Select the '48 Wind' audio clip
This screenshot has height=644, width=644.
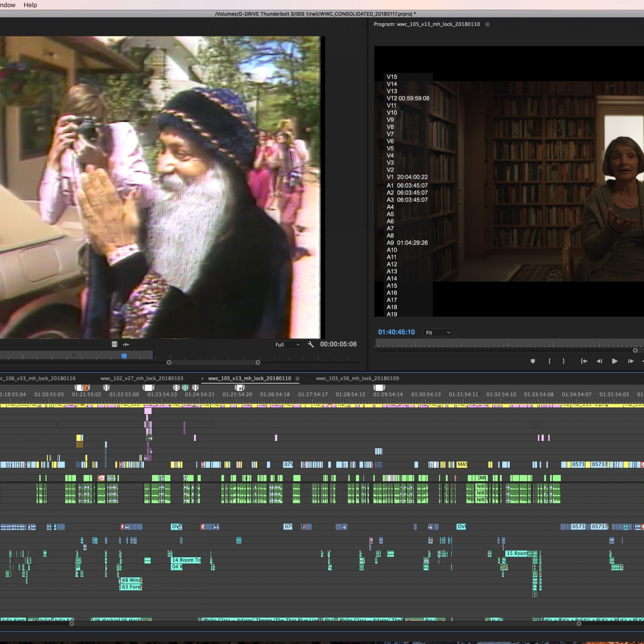[131, 580]
